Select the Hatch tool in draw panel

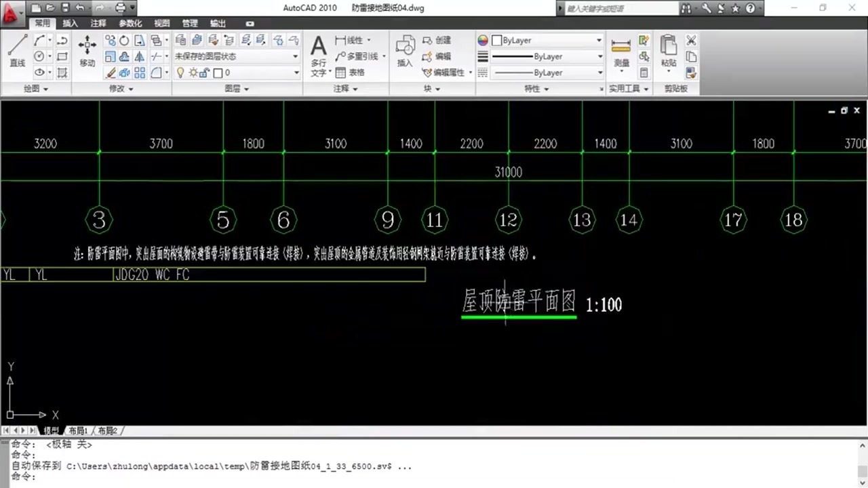click(62, 73)
